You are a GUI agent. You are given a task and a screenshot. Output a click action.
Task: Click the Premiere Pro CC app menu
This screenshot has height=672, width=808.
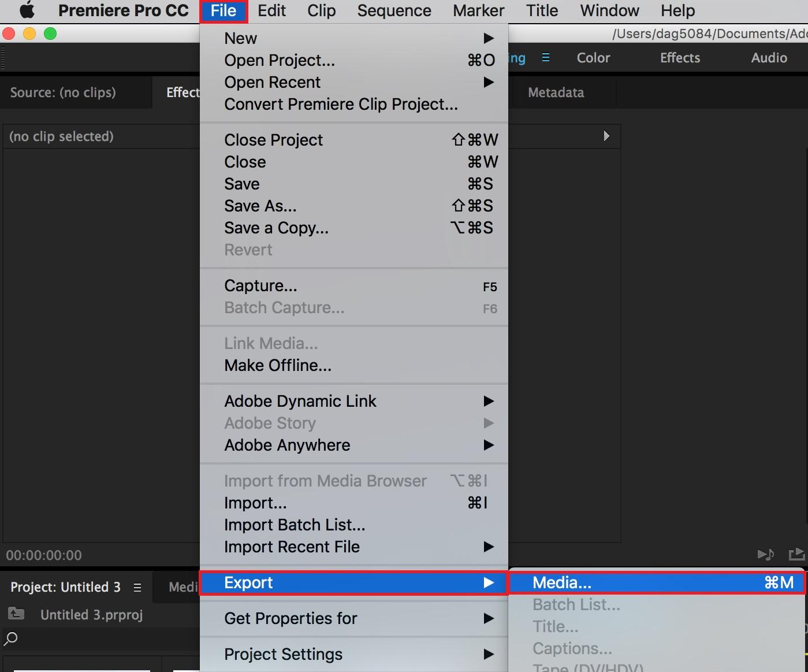point(123,10)
